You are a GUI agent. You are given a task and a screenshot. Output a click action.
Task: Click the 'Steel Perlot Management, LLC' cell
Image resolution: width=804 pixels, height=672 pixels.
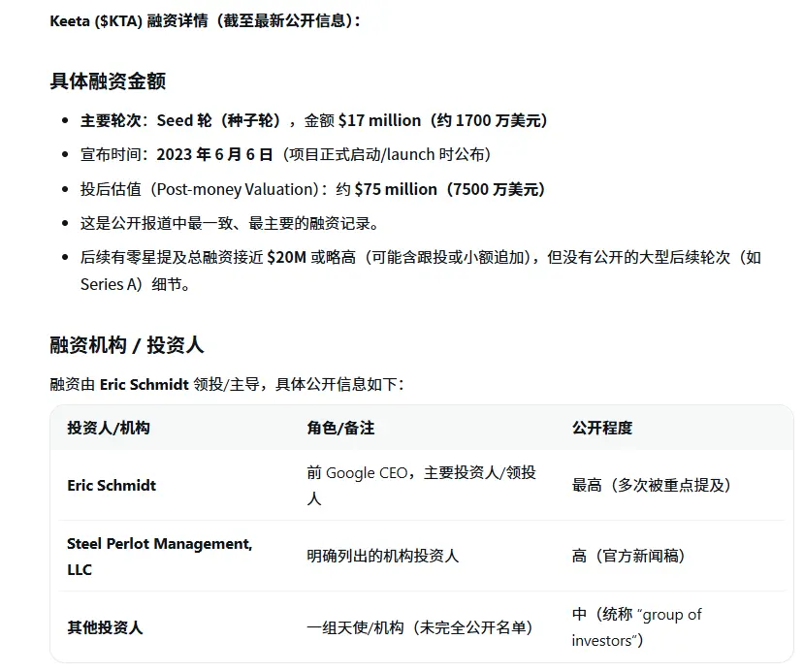point(159,557)
